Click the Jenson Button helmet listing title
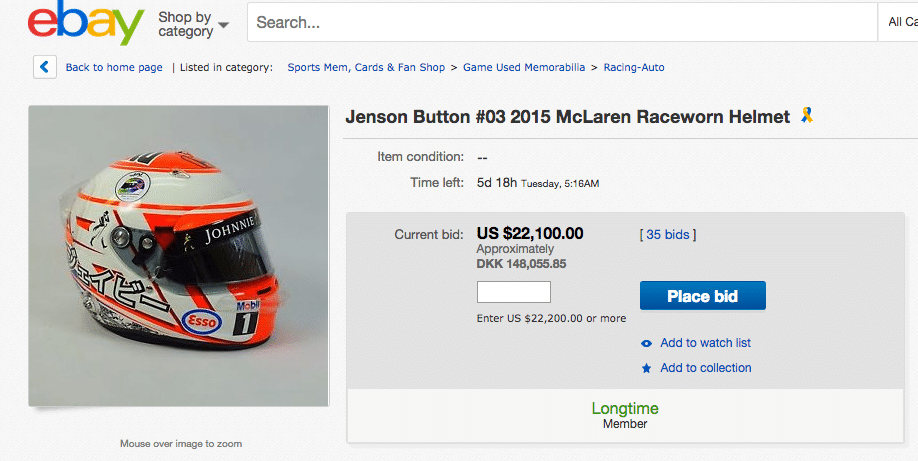Viewport: 918px width, 461px height. (x=567, y=117)
